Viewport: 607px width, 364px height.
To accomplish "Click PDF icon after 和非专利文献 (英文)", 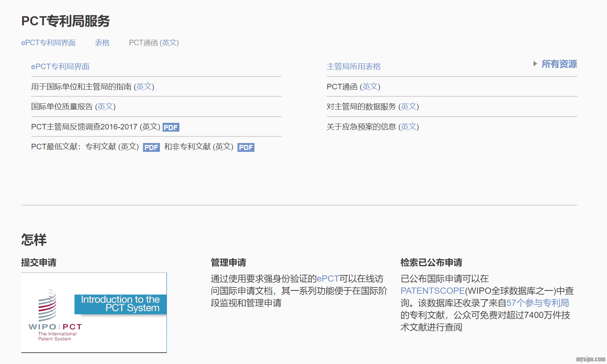I will pos(246,147).
